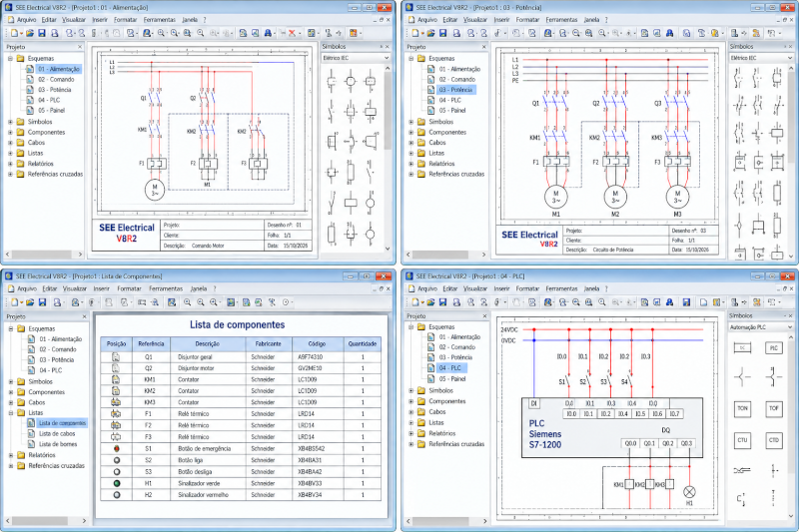Select the TON timer symbol in PLC palette
This screenshot has height=532, width=799.
[x=742, y=409]
